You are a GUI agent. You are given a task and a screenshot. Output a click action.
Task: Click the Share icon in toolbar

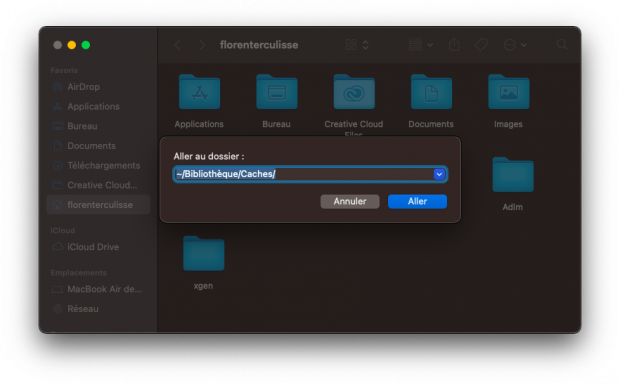click(454, 44)
